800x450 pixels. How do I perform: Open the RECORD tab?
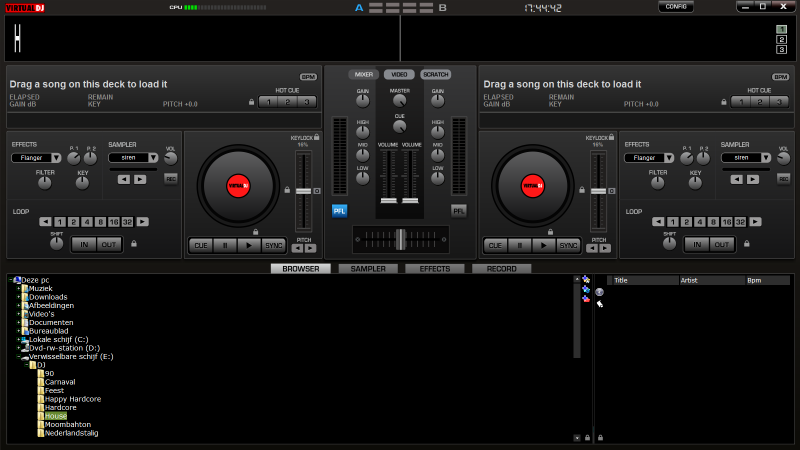tap(502, 268)
